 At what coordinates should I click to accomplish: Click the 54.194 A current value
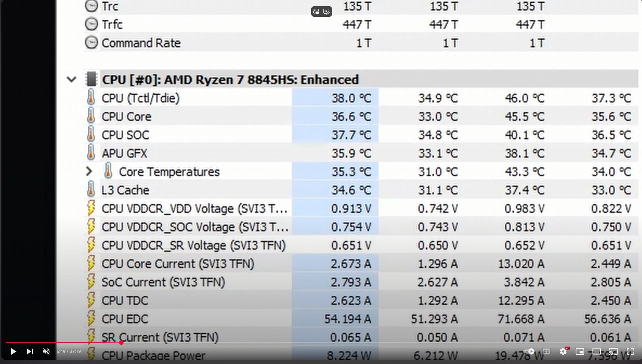(348, 319)
